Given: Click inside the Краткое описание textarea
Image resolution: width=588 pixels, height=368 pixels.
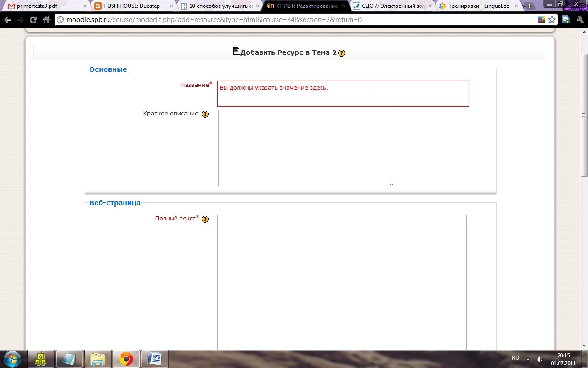Looking at the screenshot, I should (x=306, y=148).
